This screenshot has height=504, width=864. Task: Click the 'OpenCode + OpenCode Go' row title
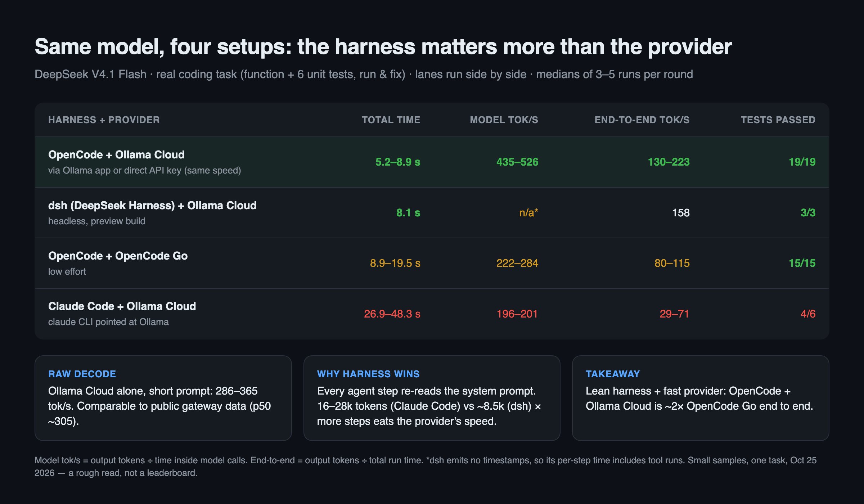118,256
